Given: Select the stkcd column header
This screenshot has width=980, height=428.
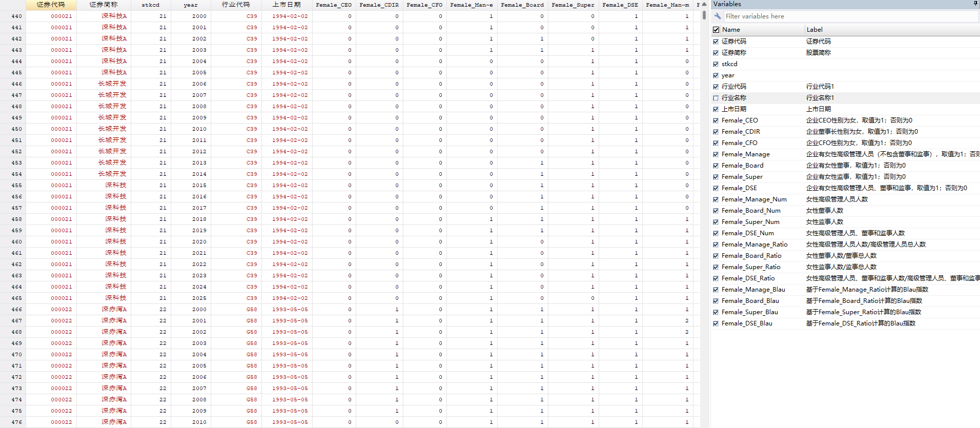Looking at the screenshot, I should pyautogui.click(x=150, y=5).
